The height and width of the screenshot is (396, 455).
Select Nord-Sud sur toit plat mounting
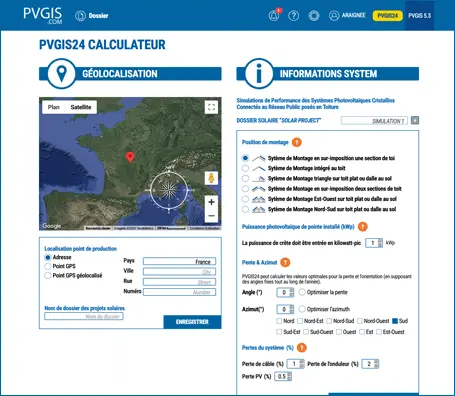pyautogui.click(x=245, y=210)
